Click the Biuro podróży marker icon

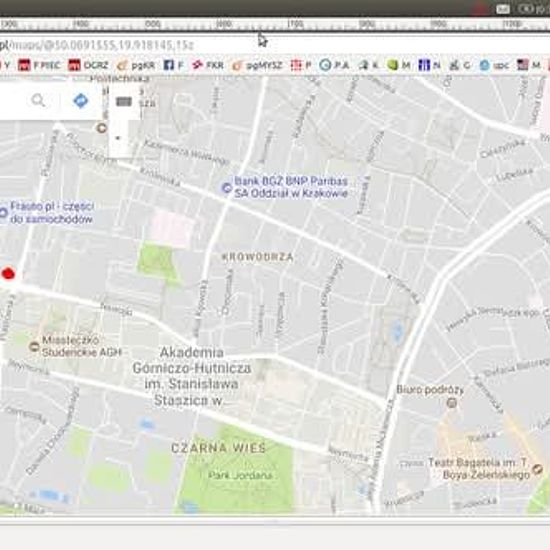452,403
